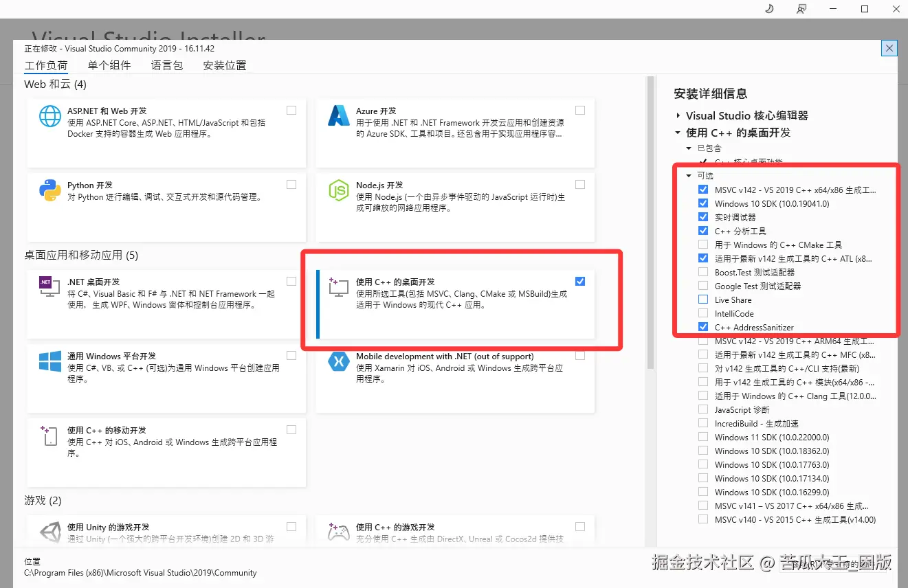Collapse the 可选 optional section
The height and width of the screenshot is (588, 908).
(689, 176)
